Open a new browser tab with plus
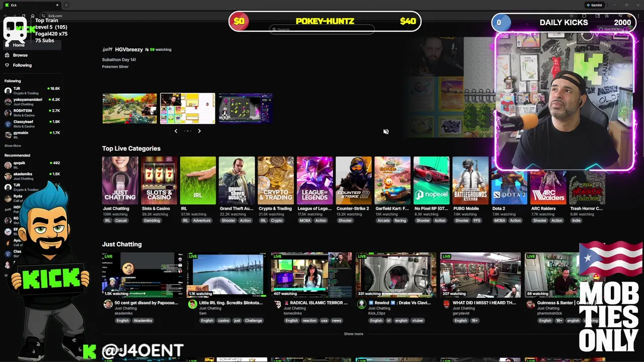Image resolution: width=644 pixels, height=362 pixels. point(66,5)
